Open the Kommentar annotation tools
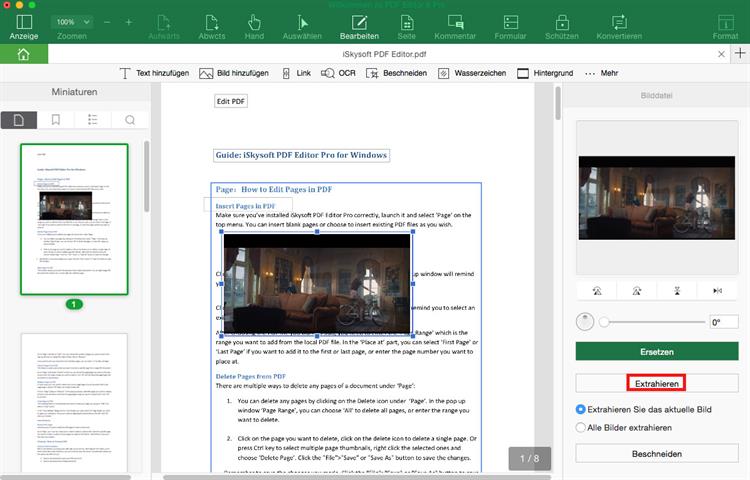Viewport: 750px width, 480px height. click(455, 27)
